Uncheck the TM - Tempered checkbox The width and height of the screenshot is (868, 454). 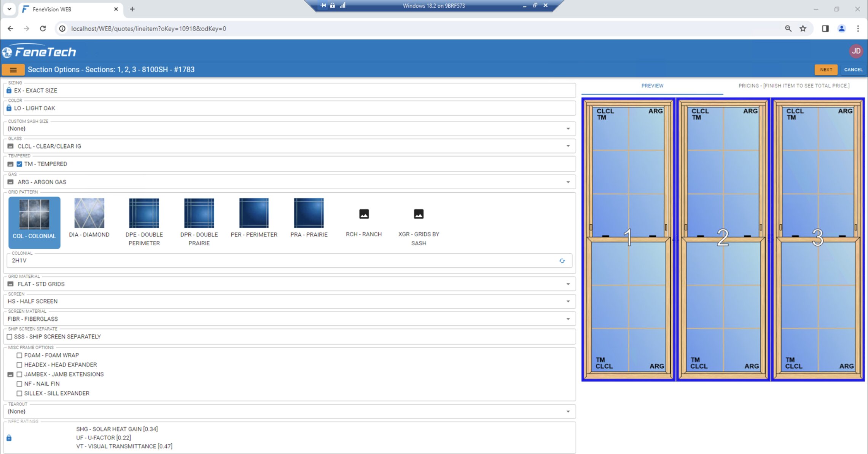click(x=19, y=164)
